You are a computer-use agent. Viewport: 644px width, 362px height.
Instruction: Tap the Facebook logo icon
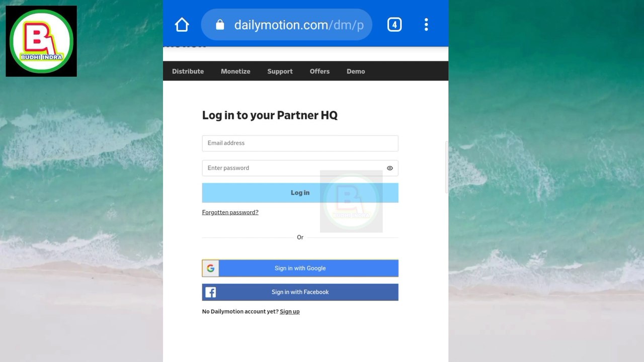[210, 292]
